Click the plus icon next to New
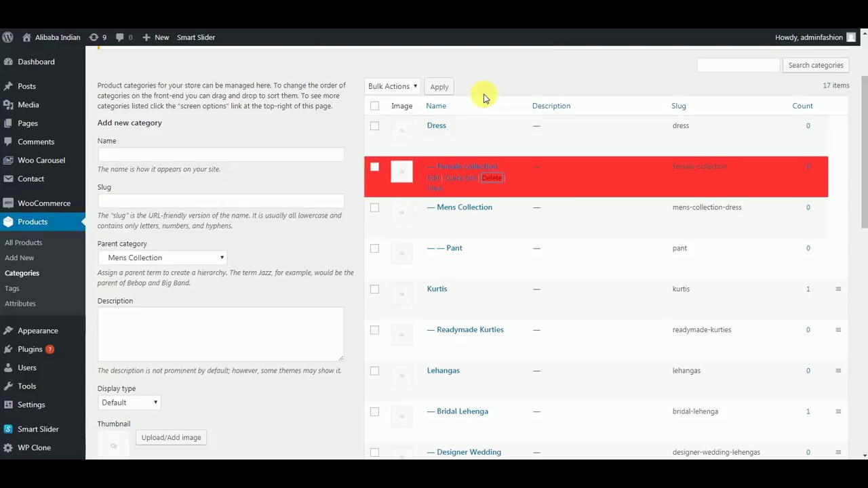Image resolution: width=868 pixels, height=488 pixels. pos(146,37)
